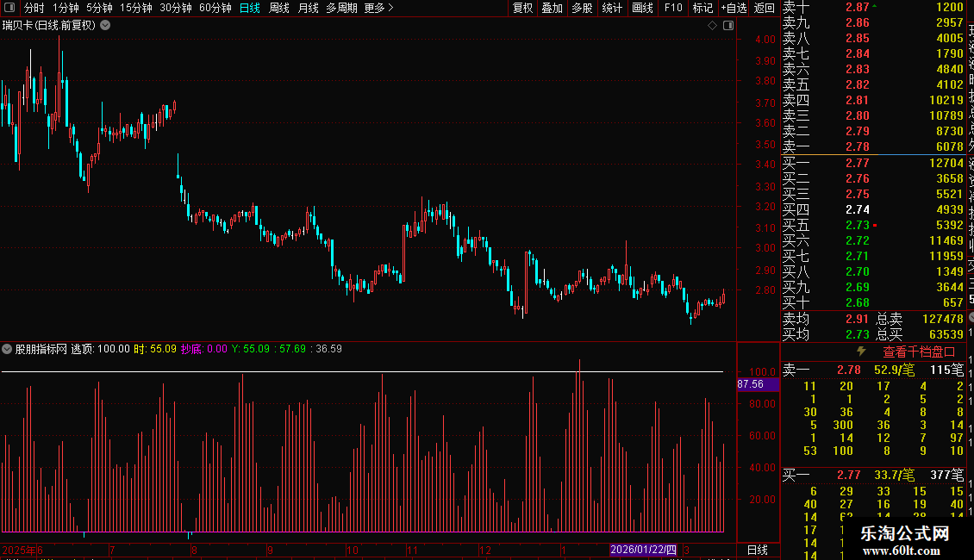Expand the 股朋指标网 indicator dropdown
The height and width of the screenshot is (560, 974).
(7, 349)
